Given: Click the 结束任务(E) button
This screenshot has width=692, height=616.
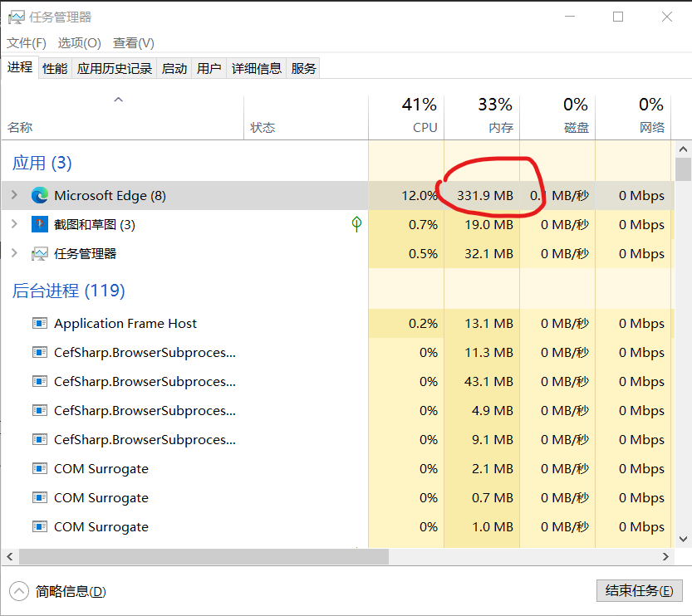Looking at the screenshot, I should click(640, 591).
